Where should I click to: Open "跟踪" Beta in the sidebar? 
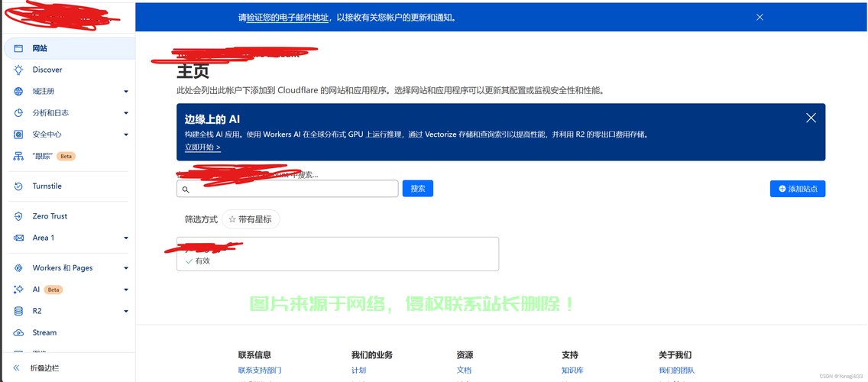tap(70, 156)
